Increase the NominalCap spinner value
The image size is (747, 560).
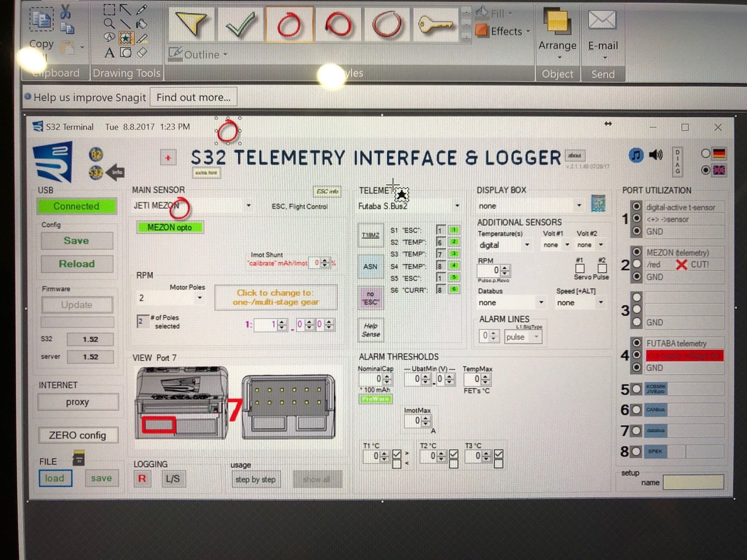pyautogui.click(x=387, y=377)
